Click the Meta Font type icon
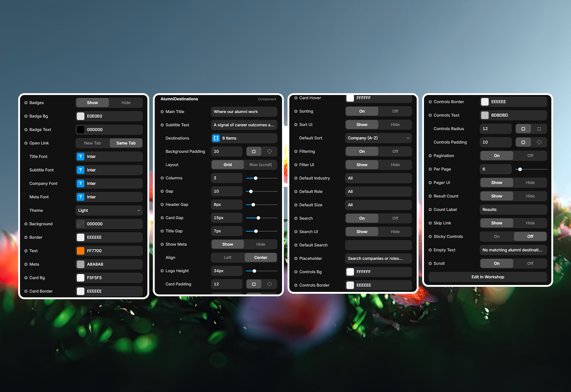The image size is (571, 392). tap(80, 197)
